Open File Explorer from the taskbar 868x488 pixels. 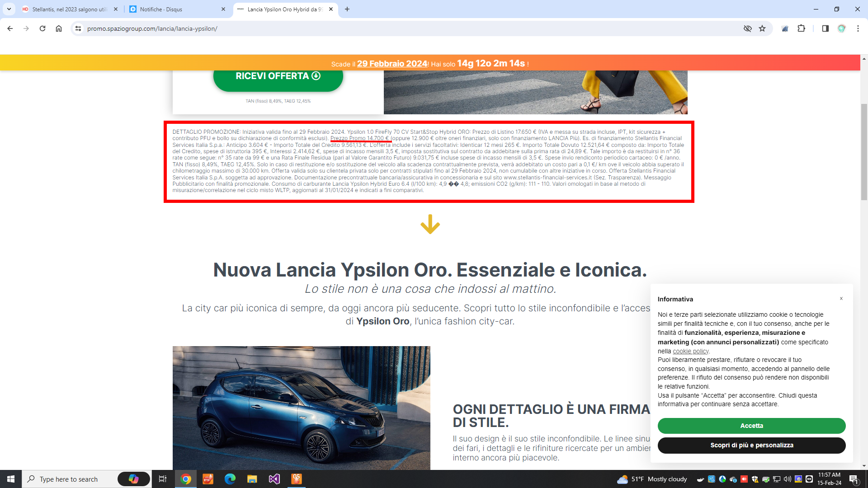(x=252, y=479)
